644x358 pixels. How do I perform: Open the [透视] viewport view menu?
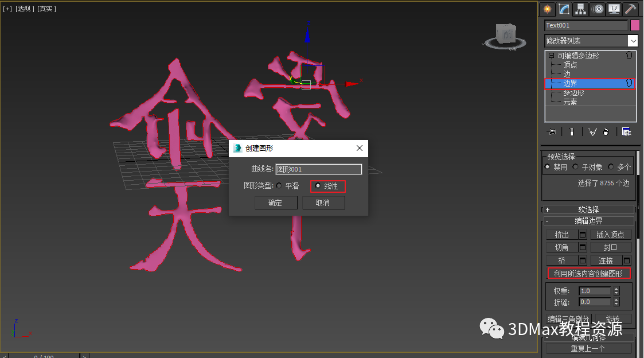tap(25, 9)
